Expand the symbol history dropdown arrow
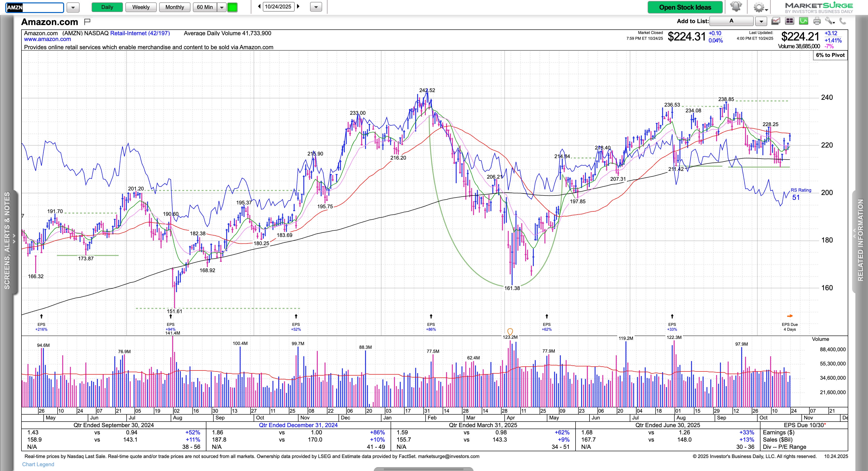 tap(73, 7)
